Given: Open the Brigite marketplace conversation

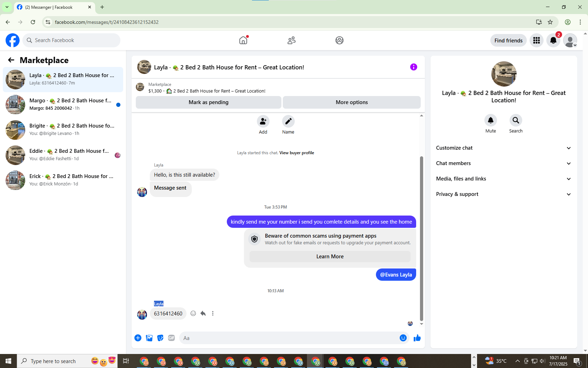Looking at the screenshot, I should (x=63, y=130).
